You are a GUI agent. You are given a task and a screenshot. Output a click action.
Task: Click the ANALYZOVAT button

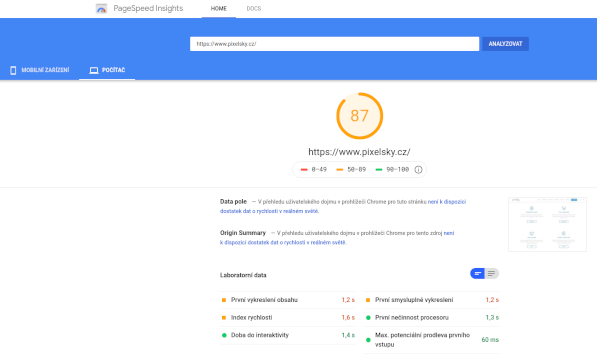(505, 44)
